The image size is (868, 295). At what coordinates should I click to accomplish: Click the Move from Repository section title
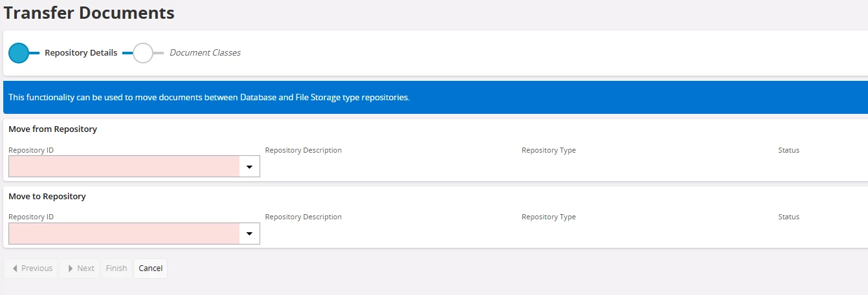coord(52,129)
